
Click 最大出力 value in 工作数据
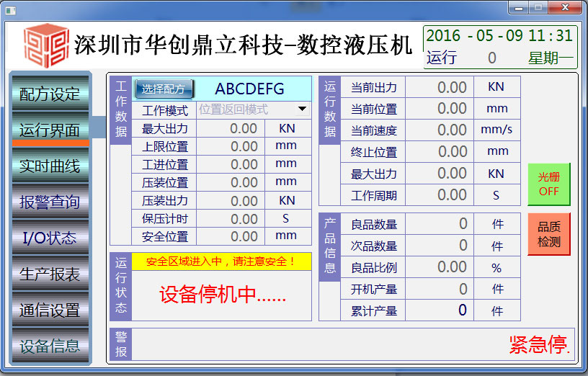tap(231, 129)
